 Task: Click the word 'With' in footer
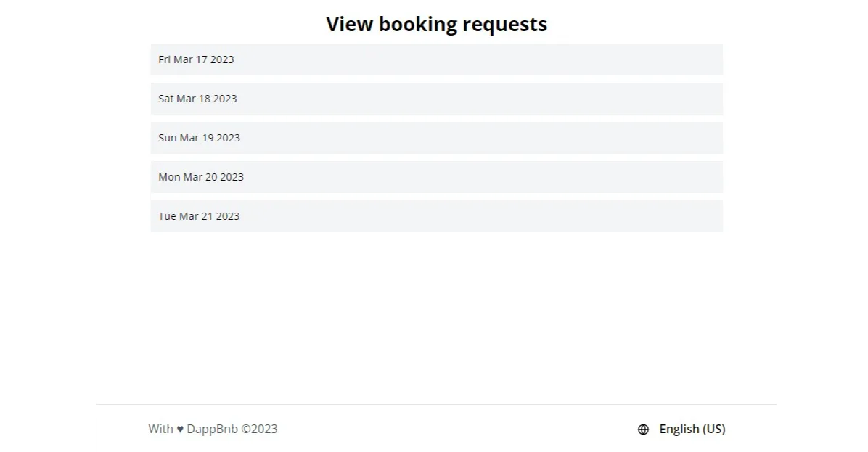(160, 429)
